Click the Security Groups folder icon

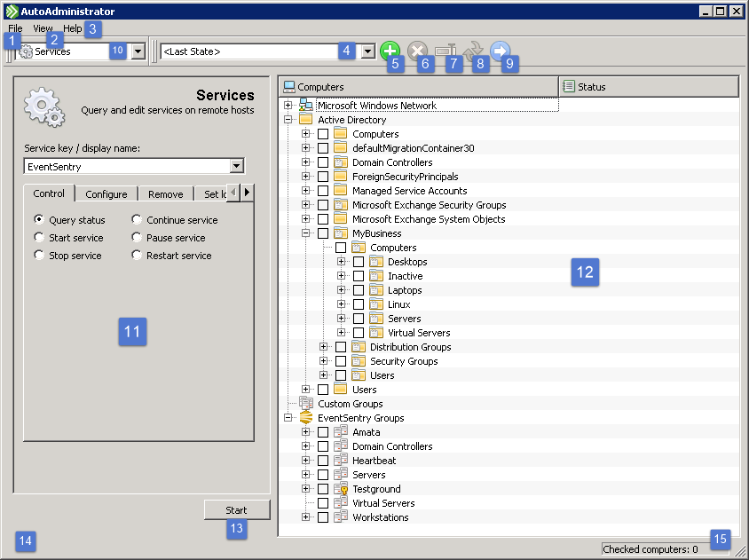(x=359, y=360)
